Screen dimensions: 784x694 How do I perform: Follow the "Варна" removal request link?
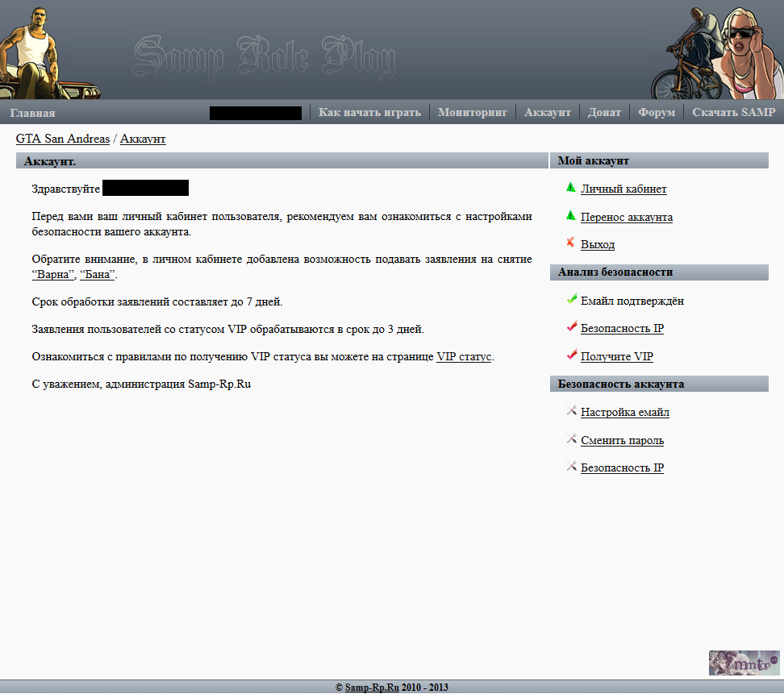coord(53,275)
